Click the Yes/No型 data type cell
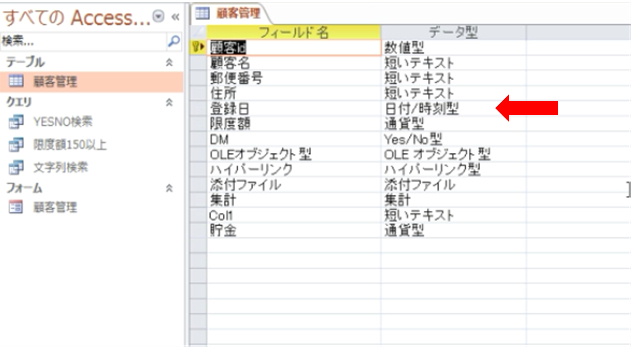Image resolution: width=640 pixels, height=360 pixels. (x=453, y=139)
